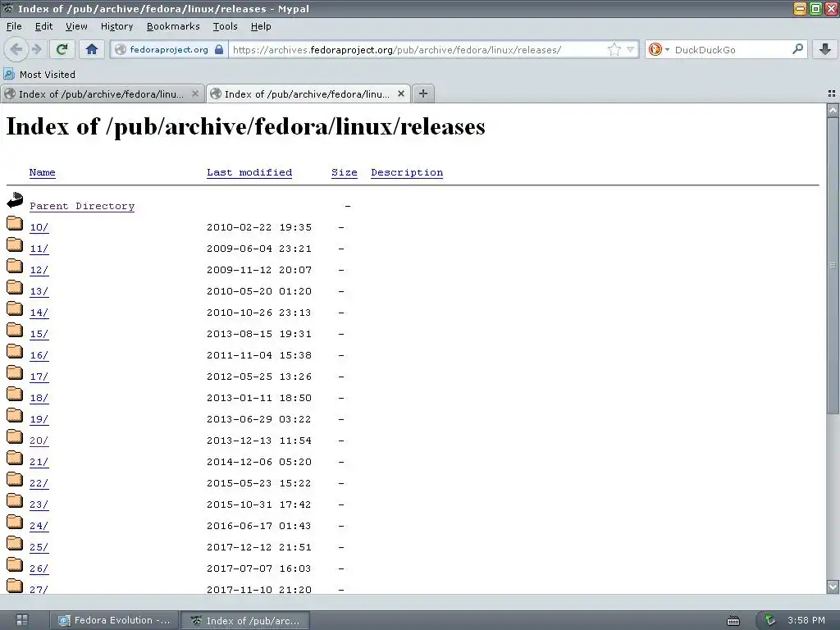Click the date text 2013-08-15 19:31
The height and width of the screenshot is (630, 840).
coord(258,334)
